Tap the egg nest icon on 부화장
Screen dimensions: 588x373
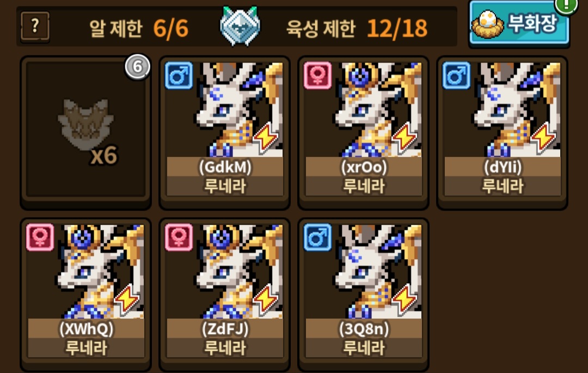487,25
